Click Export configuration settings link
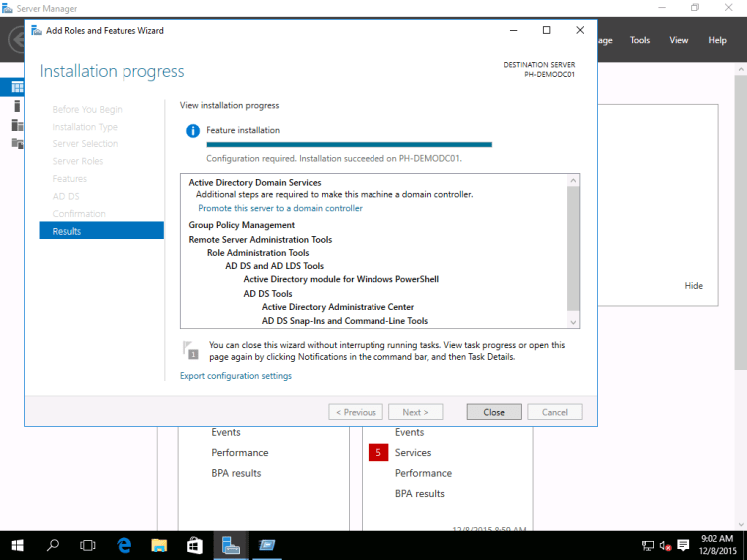Screen dimensions: 747x560 coord(236,376)
